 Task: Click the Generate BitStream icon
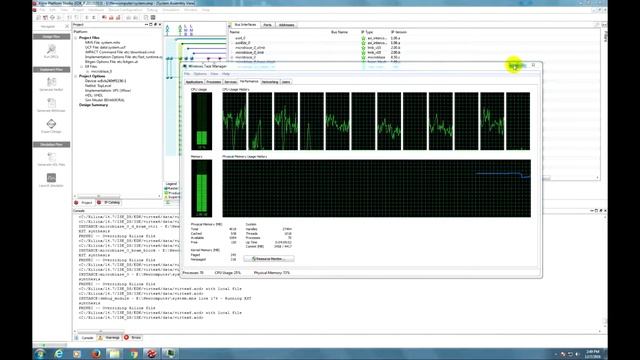(51, 103)
